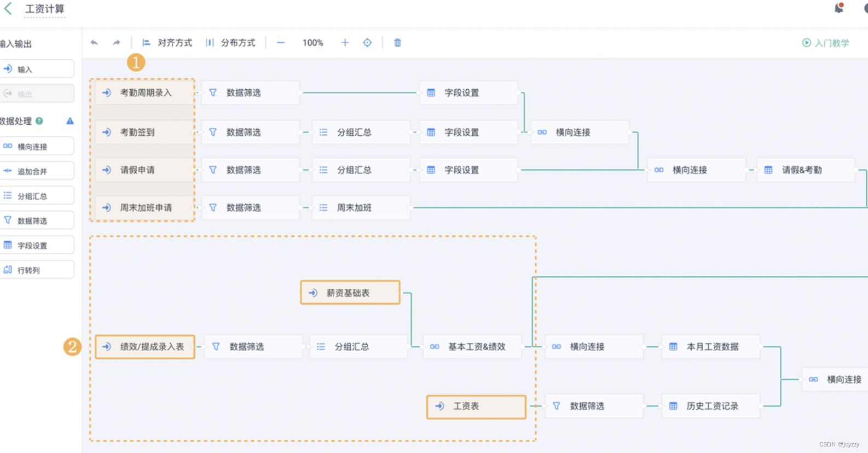868x453 pixels.
Task: Pick 分组汇总 from the sidebar
Action: click(36, 196)
